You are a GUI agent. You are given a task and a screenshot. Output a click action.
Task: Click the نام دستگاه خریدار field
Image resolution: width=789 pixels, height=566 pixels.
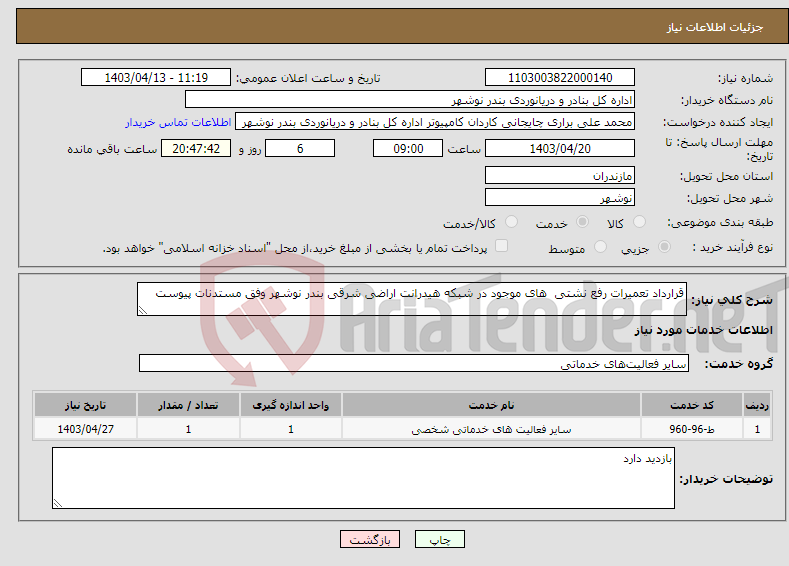click(x=410, y=100)
